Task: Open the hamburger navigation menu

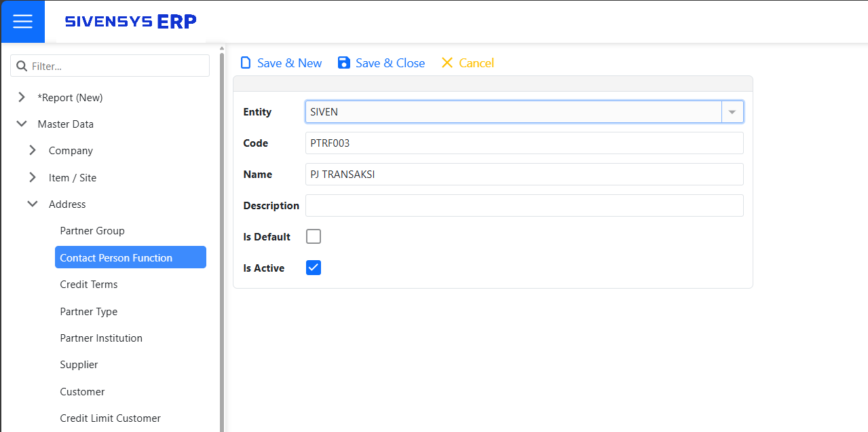Action: pos(22,22)
